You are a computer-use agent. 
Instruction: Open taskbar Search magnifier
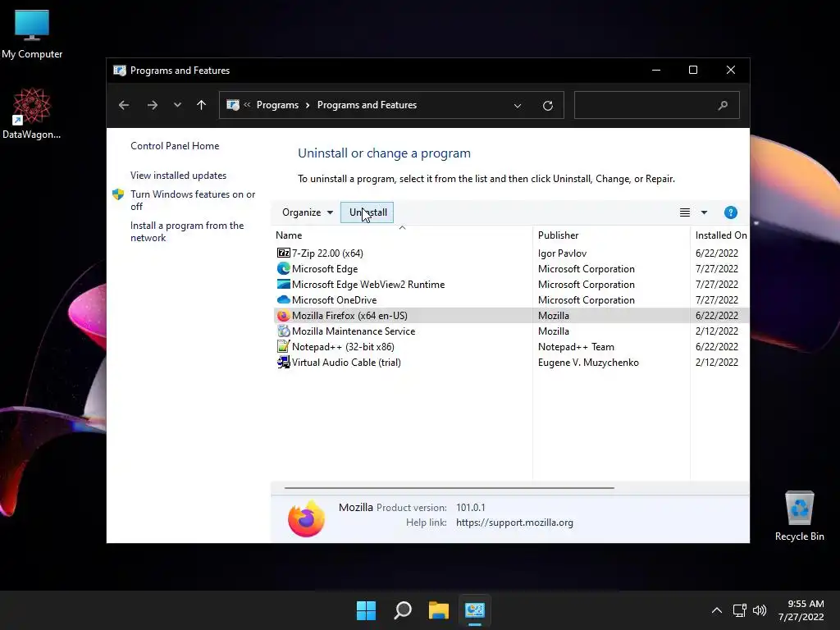point(402,610)
